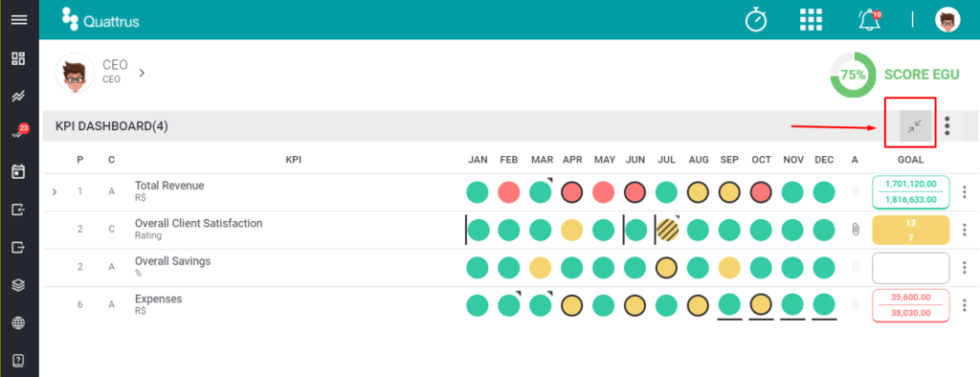This screenshot has width=980, height=377.
Task: Click the C column header
Action: click(111, 160)
